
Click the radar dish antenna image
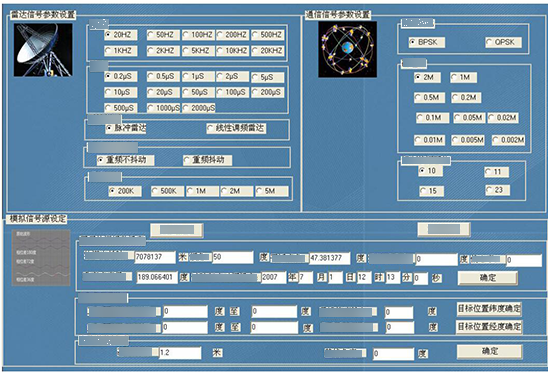click(43, 50)
